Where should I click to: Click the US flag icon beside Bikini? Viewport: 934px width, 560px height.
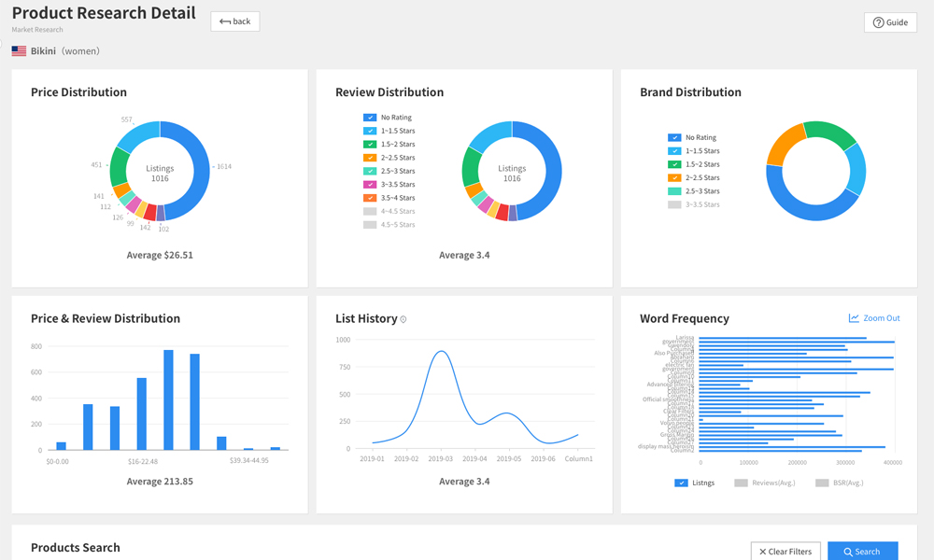point(19,51)
